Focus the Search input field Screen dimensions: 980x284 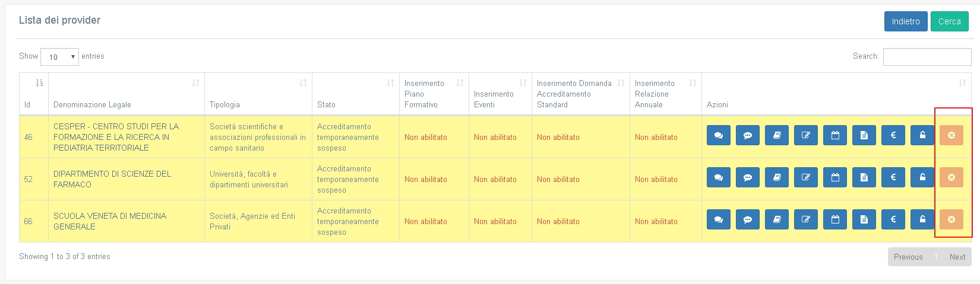point(927,57)
